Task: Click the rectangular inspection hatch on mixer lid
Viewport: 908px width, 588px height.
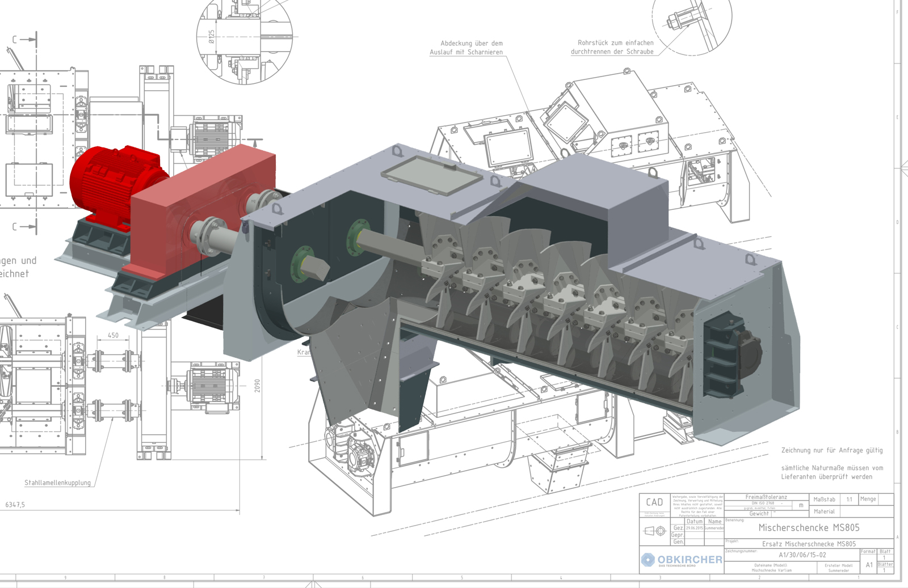Action: coord(432,175)
